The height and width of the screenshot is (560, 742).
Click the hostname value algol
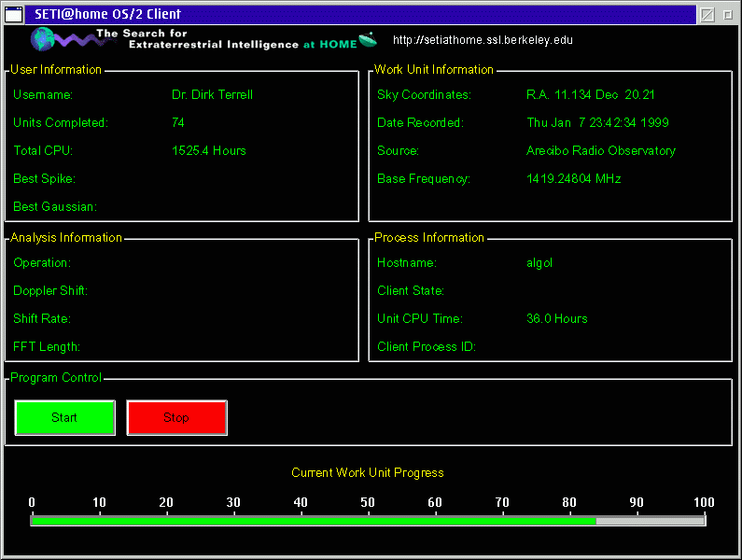(539, 263)
